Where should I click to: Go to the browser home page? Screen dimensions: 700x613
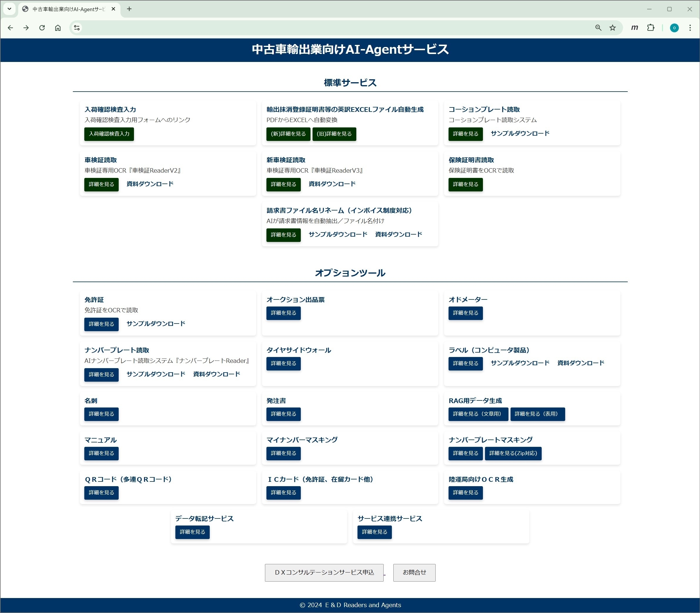click(58, 28)
